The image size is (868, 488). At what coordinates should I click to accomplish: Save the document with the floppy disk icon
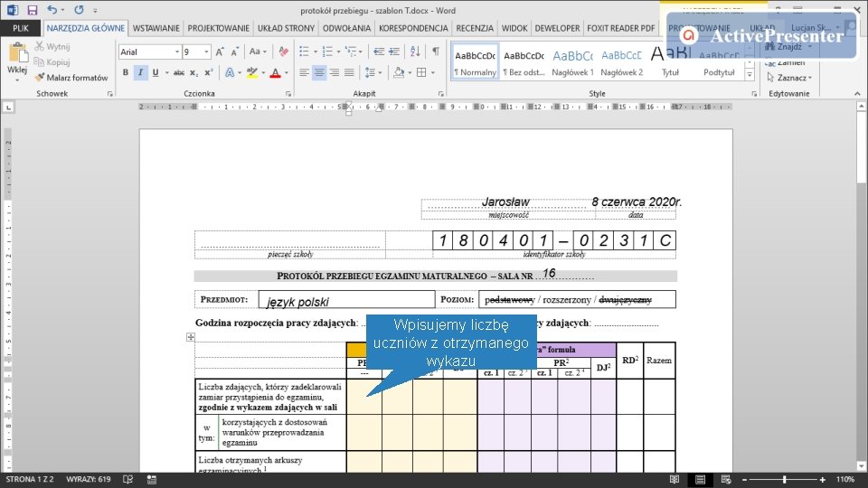tap(33, 10)
